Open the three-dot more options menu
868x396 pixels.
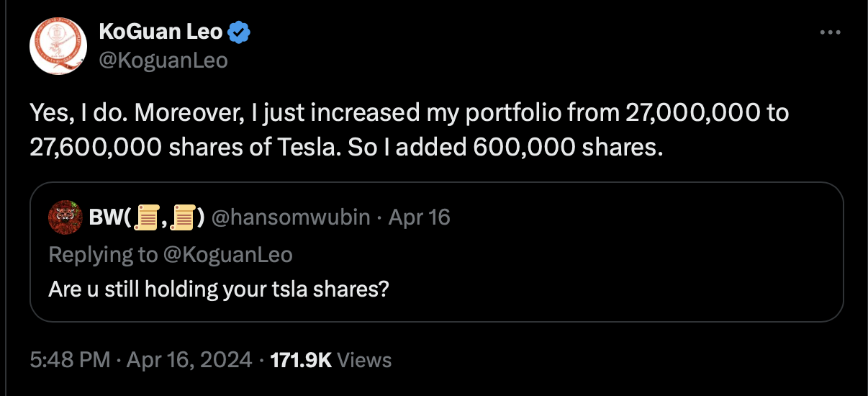(830, 32)
